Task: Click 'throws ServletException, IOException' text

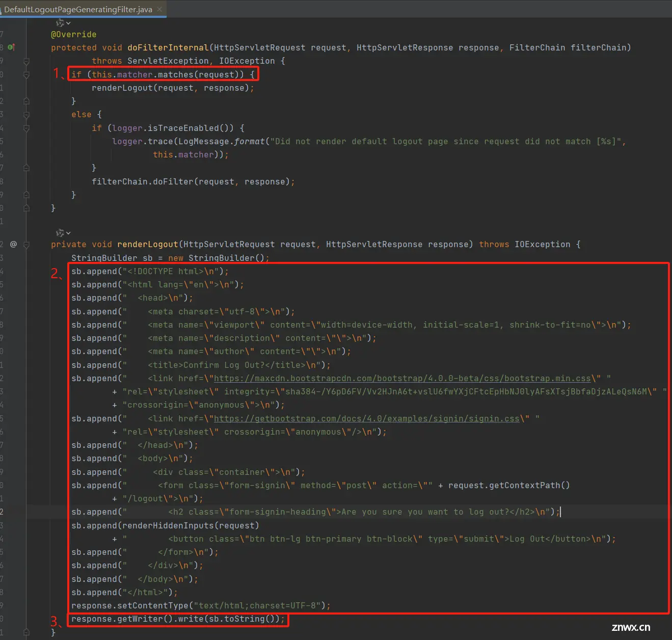Action: pyautogui.click(x=183, y=61)
